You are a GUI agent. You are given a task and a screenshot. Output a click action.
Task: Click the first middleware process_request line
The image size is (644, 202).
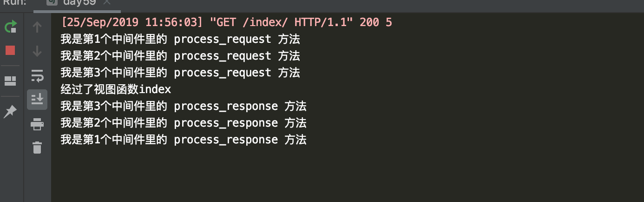pos(180,39)
